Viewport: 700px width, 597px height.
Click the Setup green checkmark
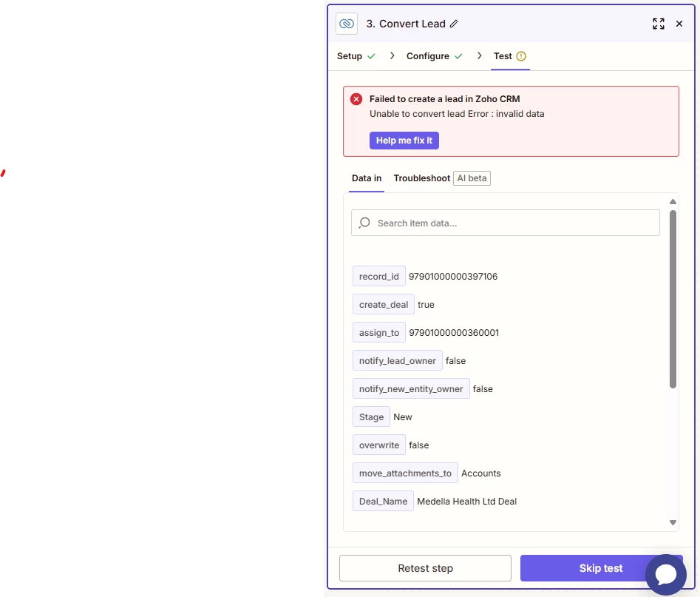pyautogui.click(x=371, y=56)
